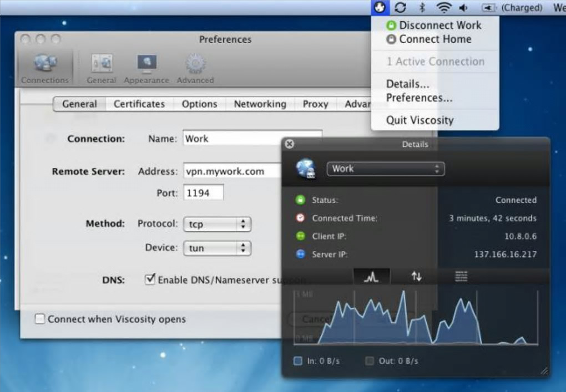Click the grey lock icon beside Connect Home

pos(391,39)
